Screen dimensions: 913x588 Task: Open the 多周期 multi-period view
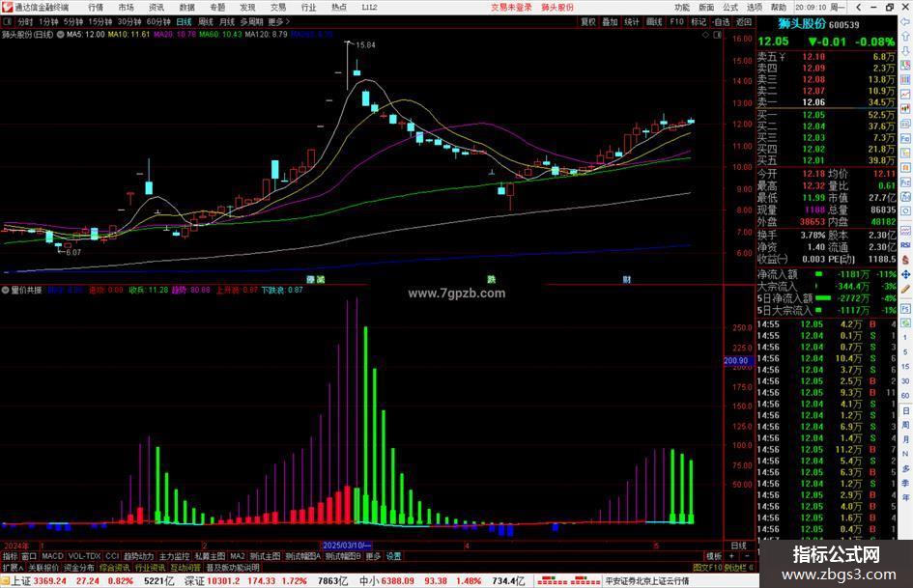tap(251, 21)
